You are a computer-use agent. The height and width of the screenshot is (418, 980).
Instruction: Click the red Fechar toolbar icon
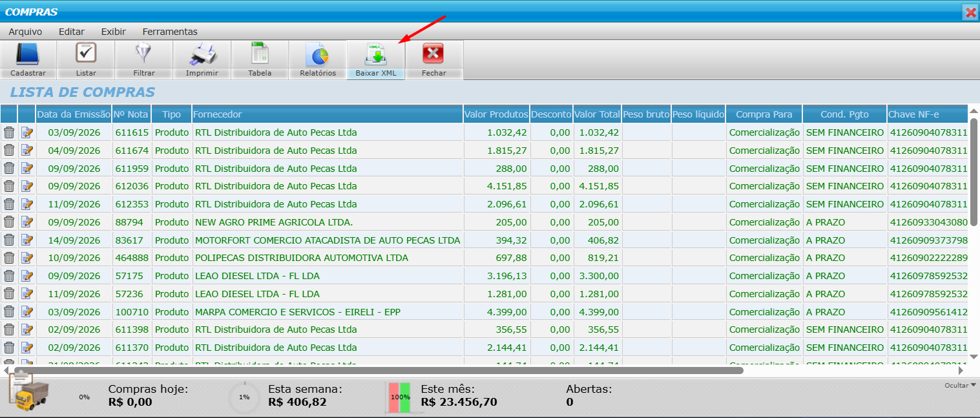coord(433,54)
